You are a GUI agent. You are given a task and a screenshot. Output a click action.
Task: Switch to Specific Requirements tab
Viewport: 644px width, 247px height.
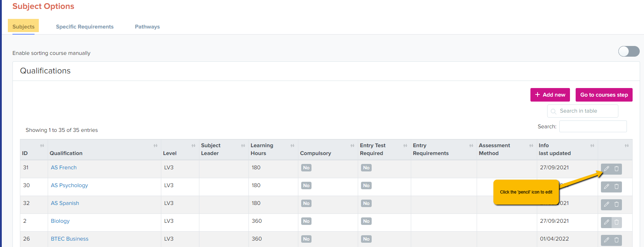pos(85,26)
